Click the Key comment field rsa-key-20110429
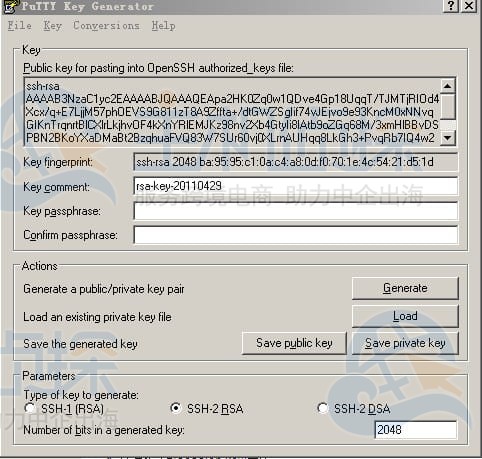Viewport: 482px width, 459px height. 295,186
